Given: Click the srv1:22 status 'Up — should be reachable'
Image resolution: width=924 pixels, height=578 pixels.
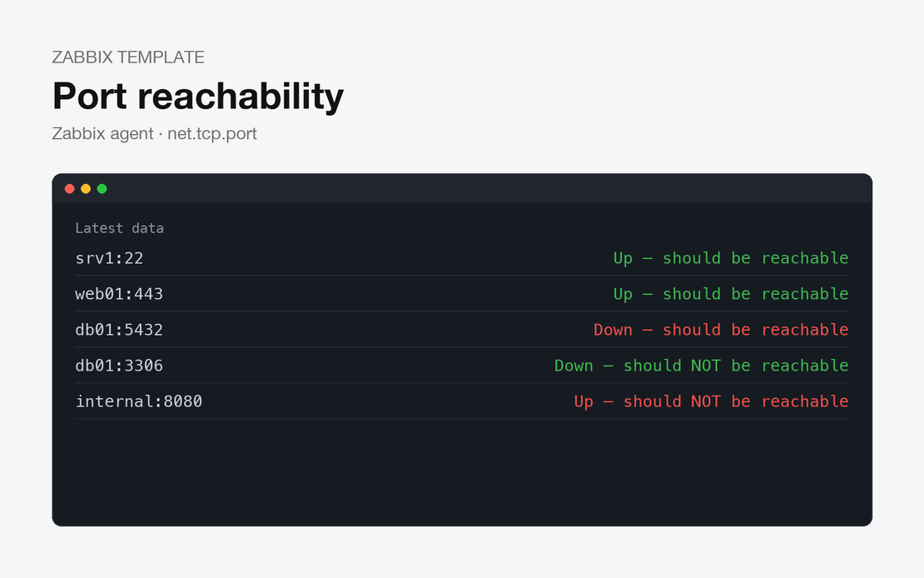Looking at the screenshot, I should coord(731,258).
